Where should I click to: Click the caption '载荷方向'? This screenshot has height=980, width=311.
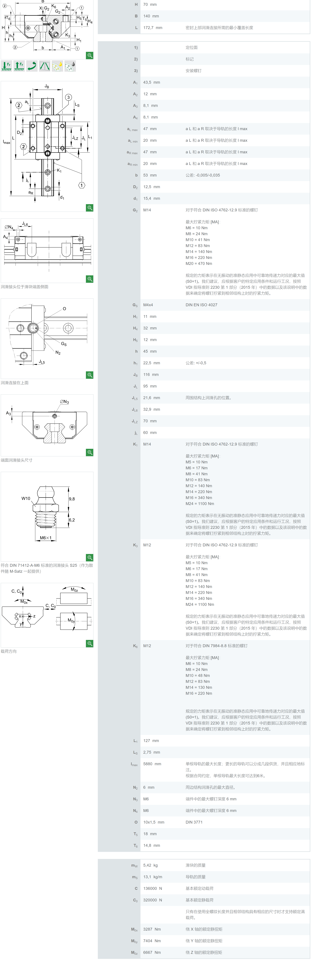coord(9,651)
